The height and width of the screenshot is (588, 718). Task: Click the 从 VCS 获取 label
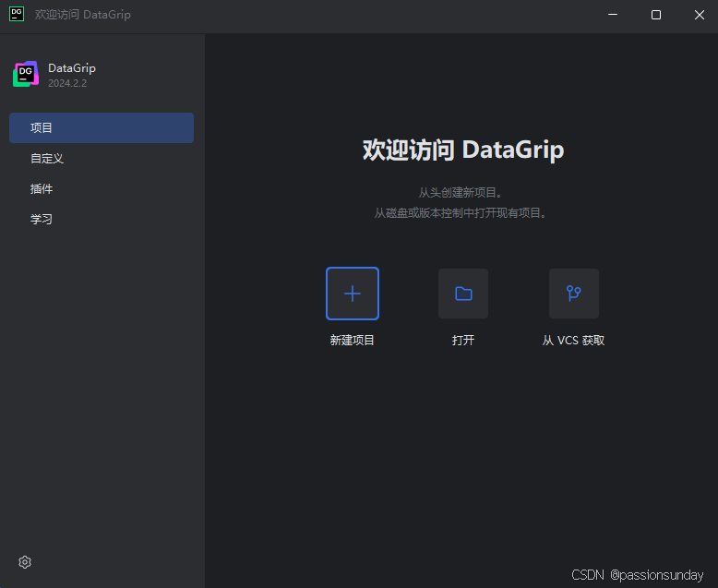point(573,341)
